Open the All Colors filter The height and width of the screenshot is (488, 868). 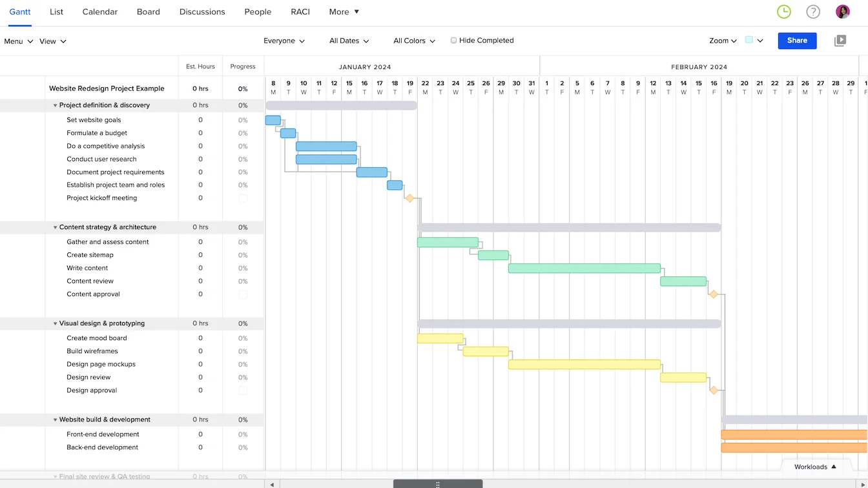[x=414, y=40]
